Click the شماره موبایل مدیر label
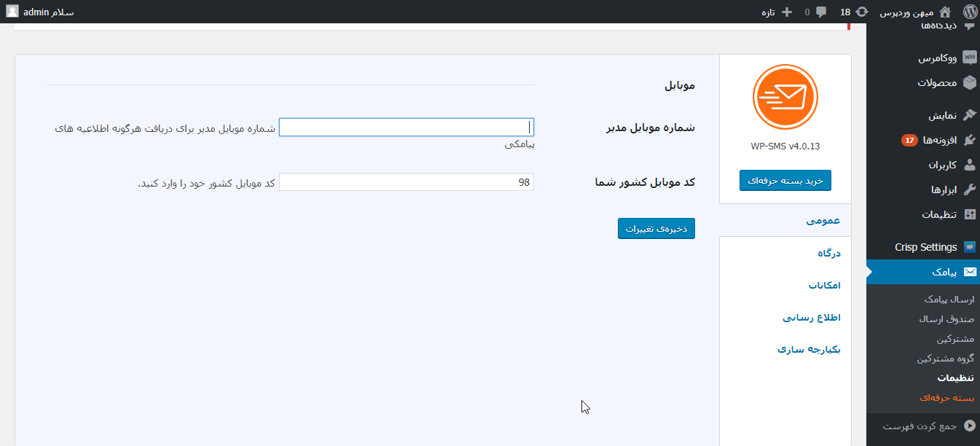The image size is (980, 446). 651,128
